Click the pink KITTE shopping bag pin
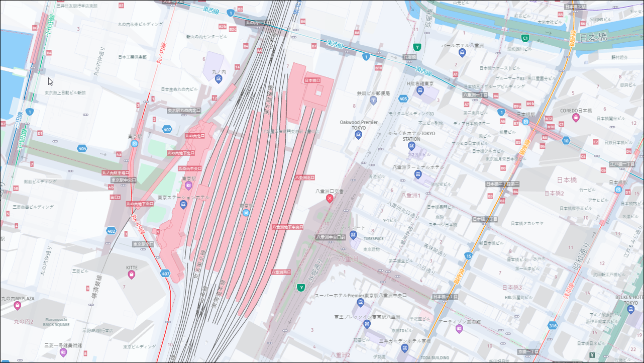The width and height of the screenshot is (644, 363). (132, 274)
